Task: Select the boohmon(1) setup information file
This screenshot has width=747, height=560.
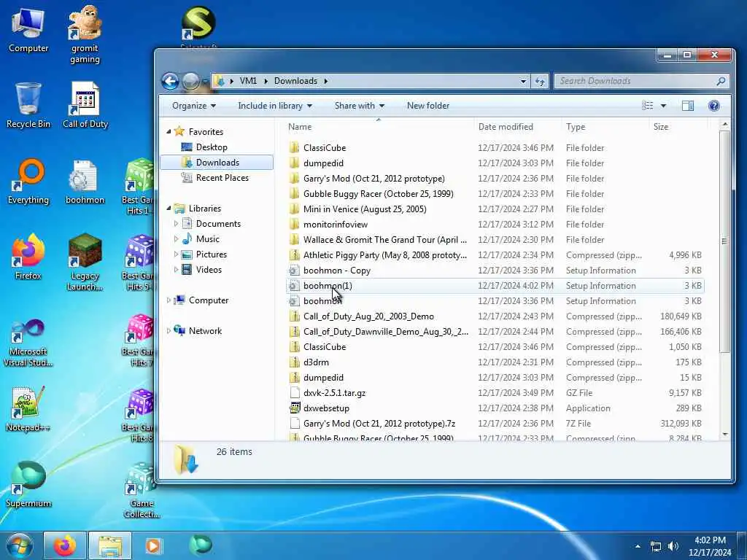Action: (495, 286)
